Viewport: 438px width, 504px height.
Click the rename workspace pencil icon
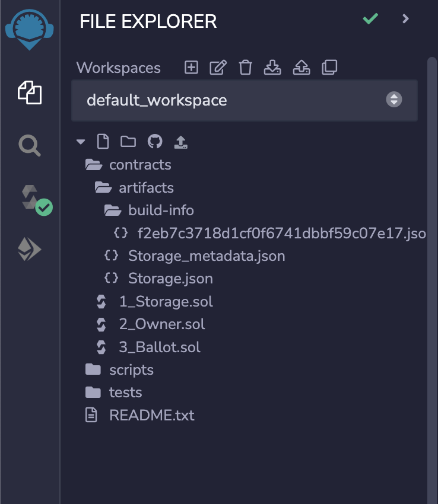[x=218, y=68]
